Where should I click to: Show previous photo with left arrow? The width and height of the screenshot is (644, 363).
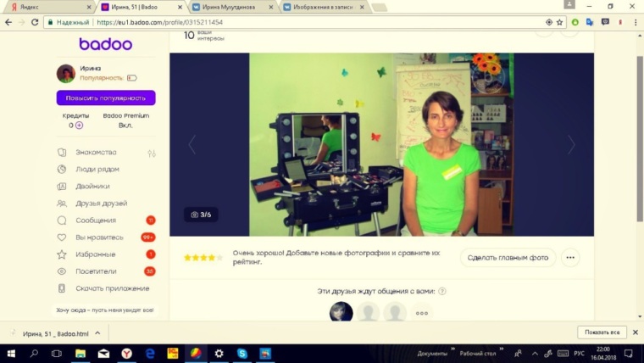192,145
